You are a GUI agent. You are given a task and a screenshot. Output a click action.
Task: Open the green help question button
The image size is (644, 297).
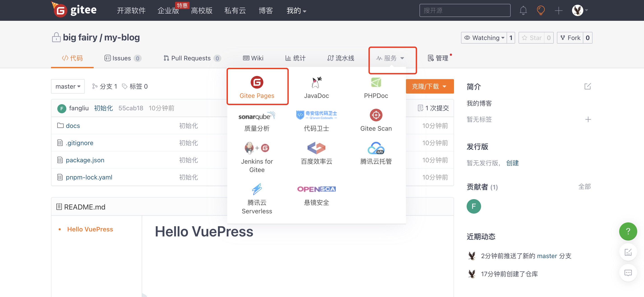[x=628, y=231]
